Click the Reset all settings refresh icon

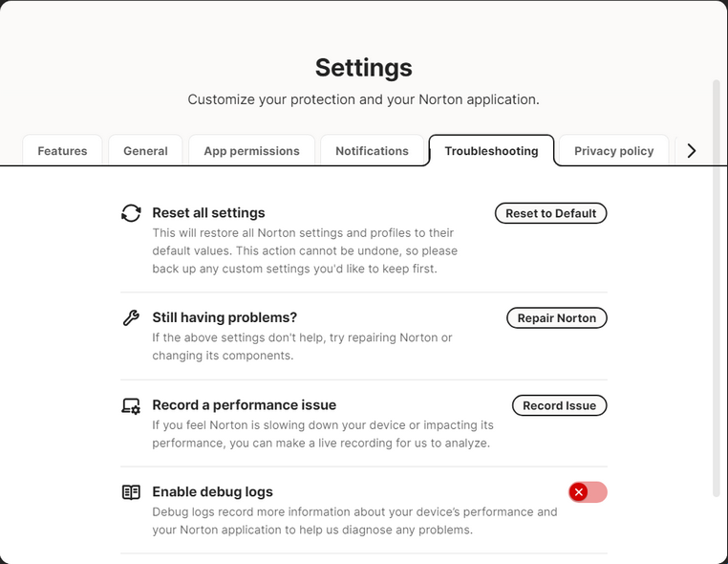131,213
